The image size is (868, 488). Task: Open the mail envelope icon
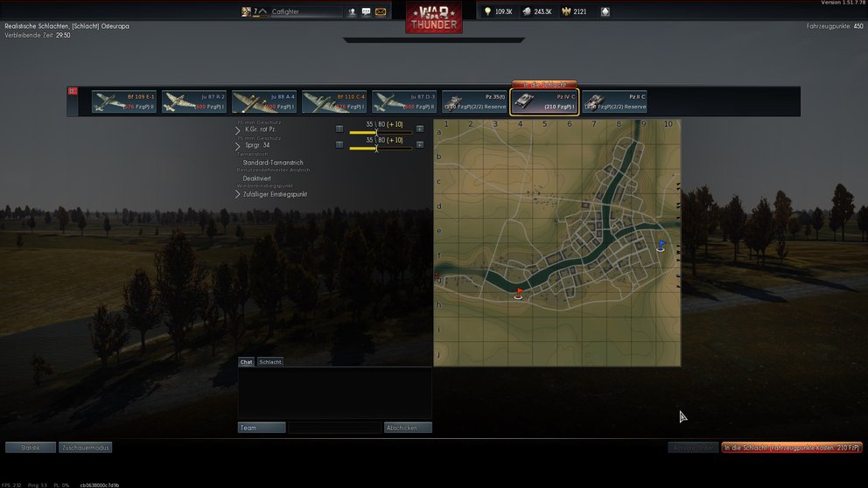(x=381, y=11)
